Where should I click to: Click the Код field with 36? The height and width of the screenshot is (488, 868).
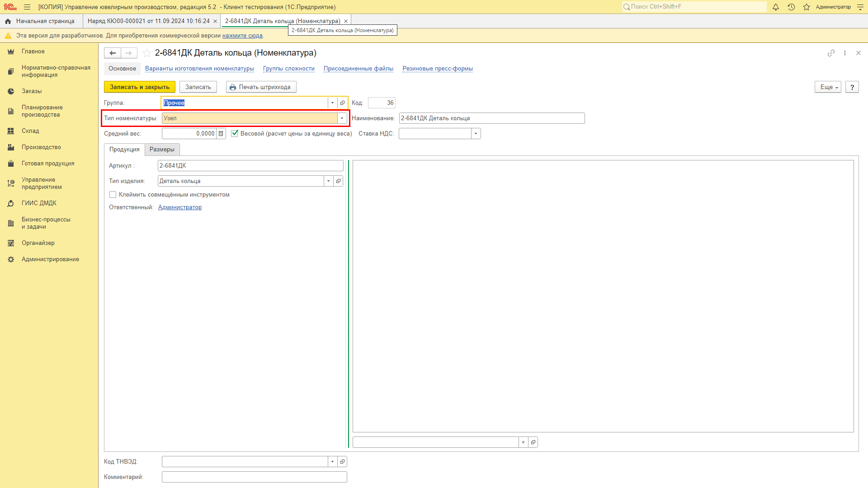[382, 103]
